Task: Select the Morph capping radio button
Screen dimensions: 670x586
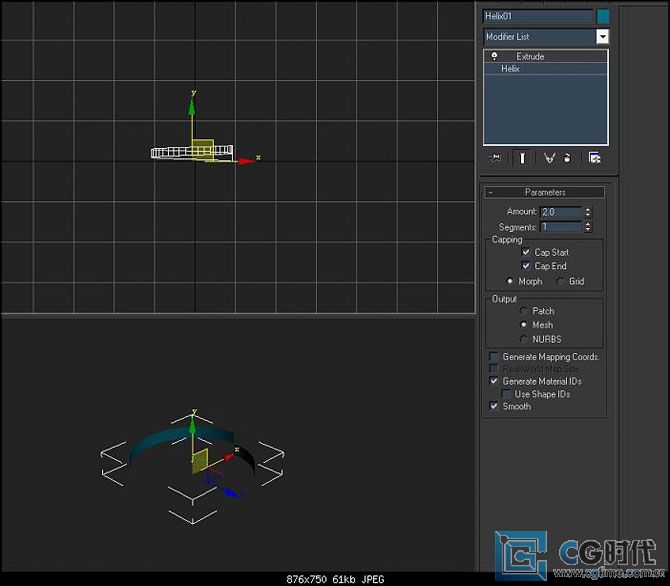Action: tap(509, 281)
